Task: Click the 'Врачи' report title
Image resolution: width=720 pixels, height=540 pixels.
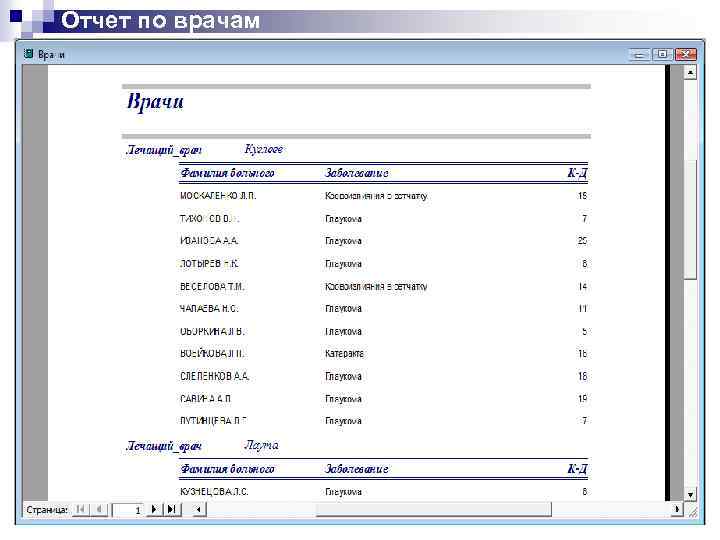Action: [x=155, y=101]
